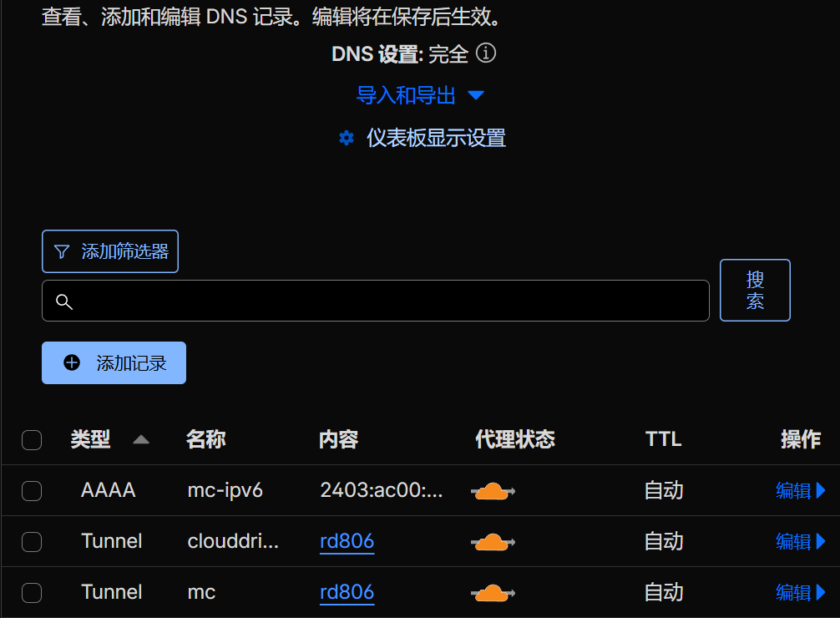Click the 操作 column header
This screenshot has width=840, height=618.
[801, 439]
